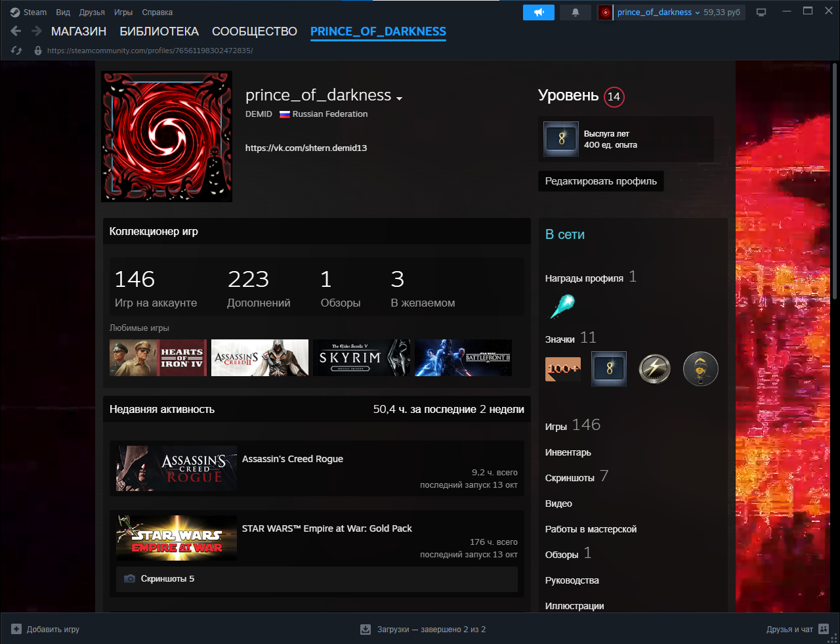Switch to Big Picture mode monitor icon
Viewport: 840px width, 644px height.
pos(761,12)
